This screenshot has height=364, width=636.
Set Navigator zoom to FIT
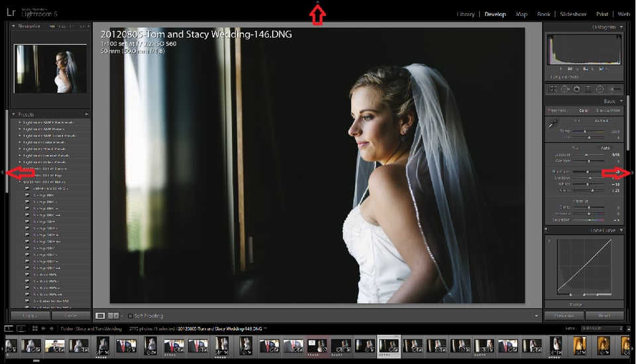tap(52, 26)
